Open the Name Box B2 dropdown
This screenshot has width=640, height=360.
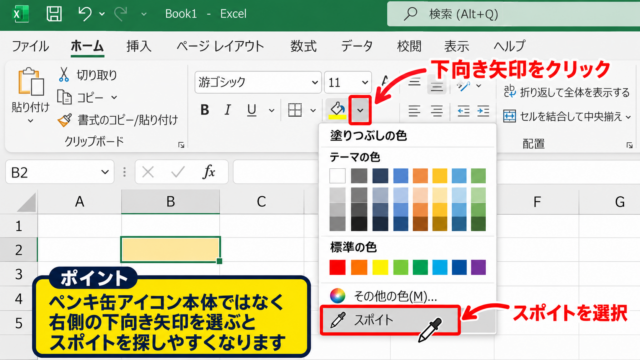pyautogui.click(x=105, y=172)
